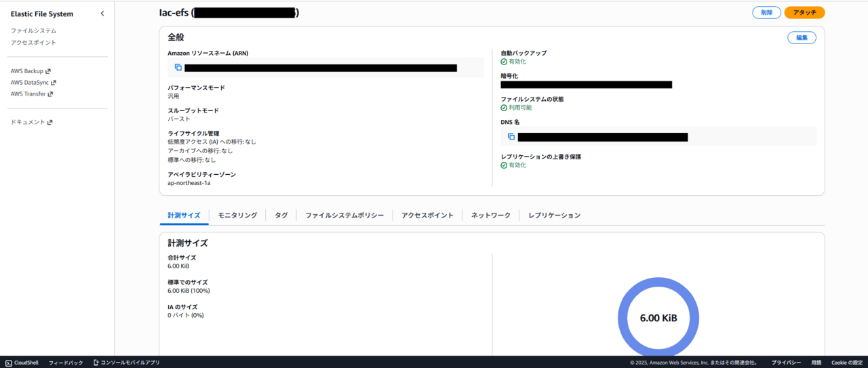
Task: Click the orange アタッチ button
Action: (804, 13)
